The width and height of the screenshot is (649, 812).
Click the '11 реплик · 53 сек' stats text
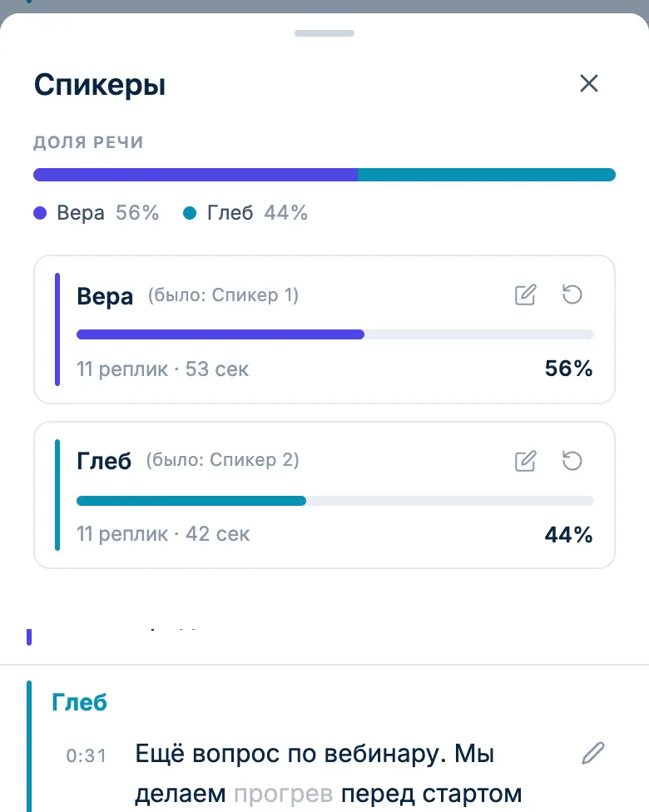[162, 369]
